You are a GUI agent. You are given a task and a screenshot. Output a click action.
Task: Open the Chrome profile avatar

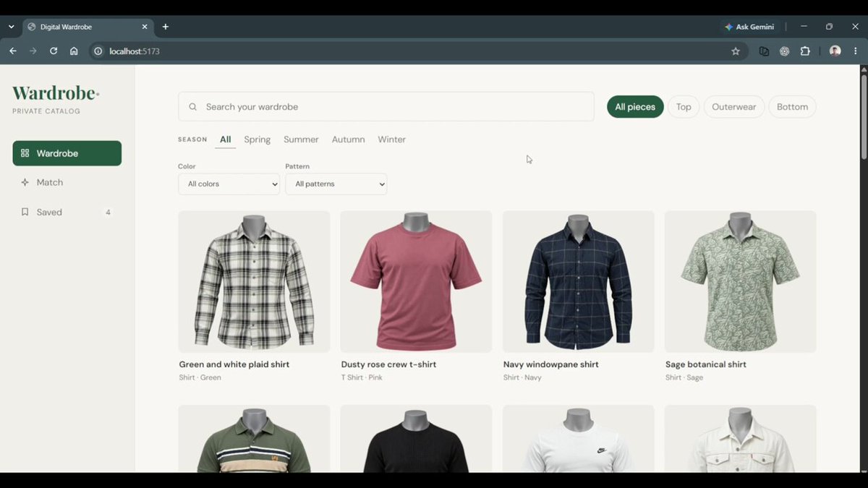point(835,51)
